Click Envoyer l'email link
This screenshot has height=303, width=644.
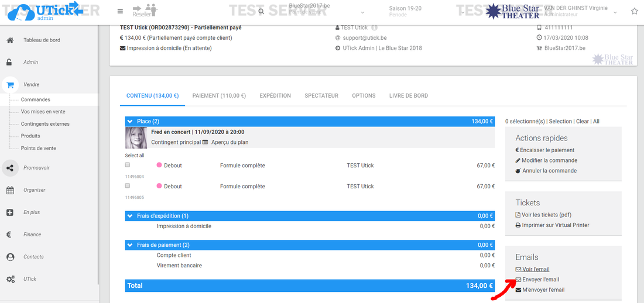click(x=540, y=280)
